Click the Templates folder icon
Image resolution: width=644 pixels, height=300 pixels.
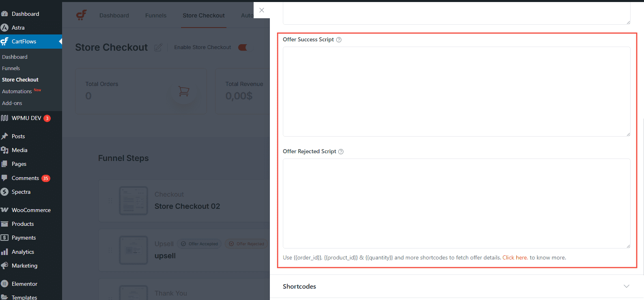(x=4, y=297)
